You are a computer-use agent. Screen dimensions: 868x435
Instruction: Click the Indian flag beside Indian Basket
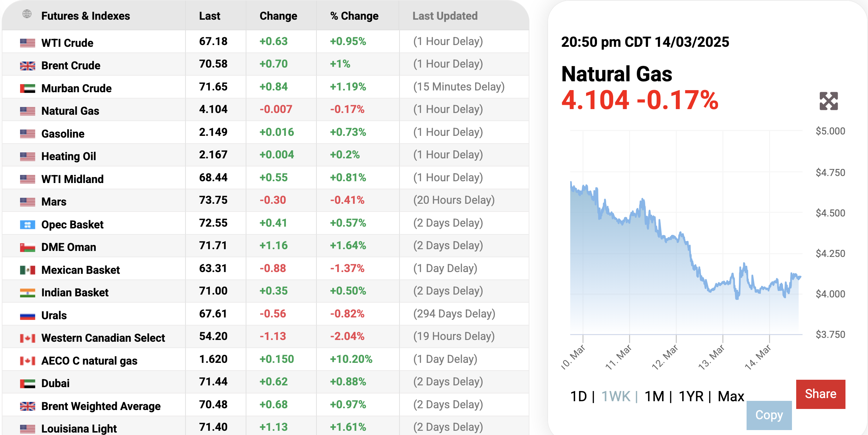(27, 292)
